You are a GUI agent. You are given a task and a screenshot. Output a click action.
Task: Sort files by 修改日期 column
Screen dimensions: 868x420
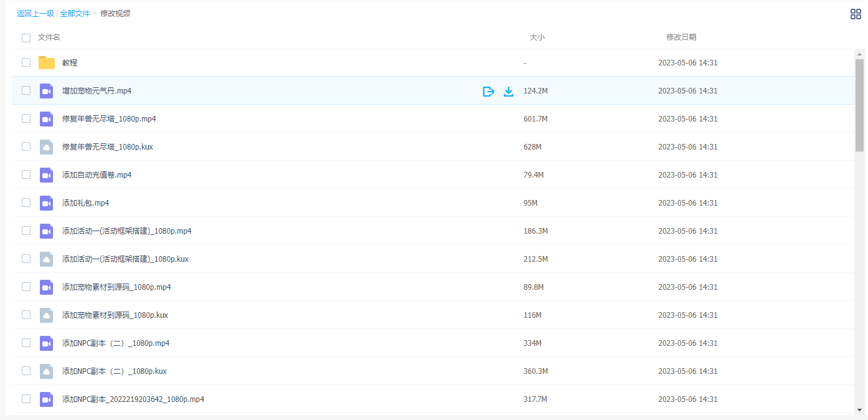[681, 37]
